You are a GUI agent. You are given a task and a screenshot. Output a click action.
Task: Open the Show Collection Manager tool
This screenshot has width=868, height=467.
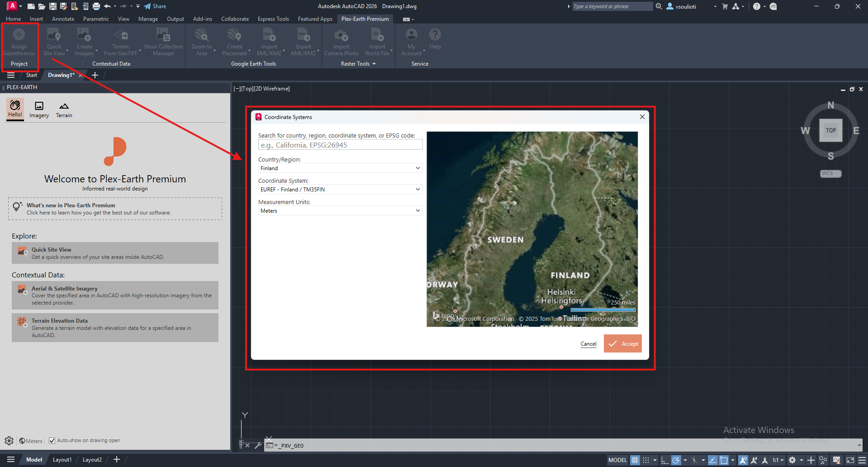[x=163, y=43]
